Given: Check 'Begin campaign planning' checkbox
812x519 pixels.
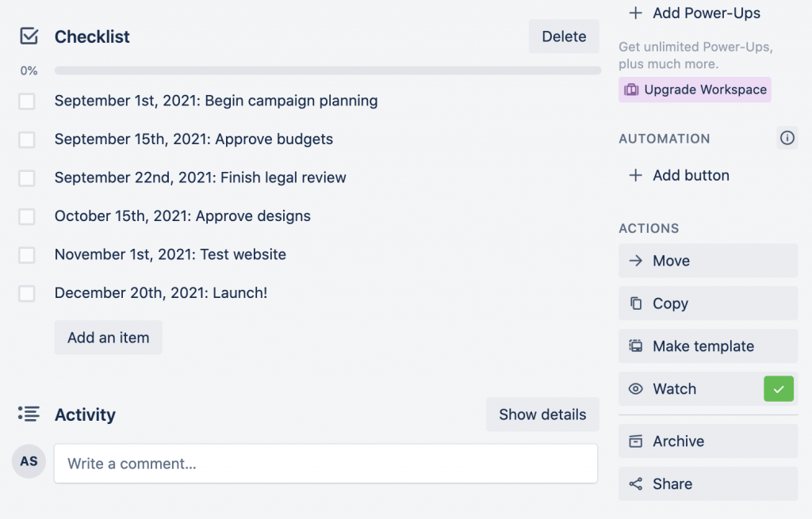Looking at the screenshot, I should click(x=27, y=101).
